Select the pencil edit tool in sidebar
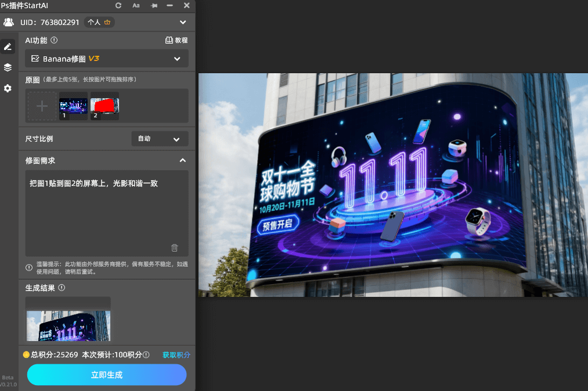This screenshot has height=391, width=588. pyautogui.click(x=8, y=46)
